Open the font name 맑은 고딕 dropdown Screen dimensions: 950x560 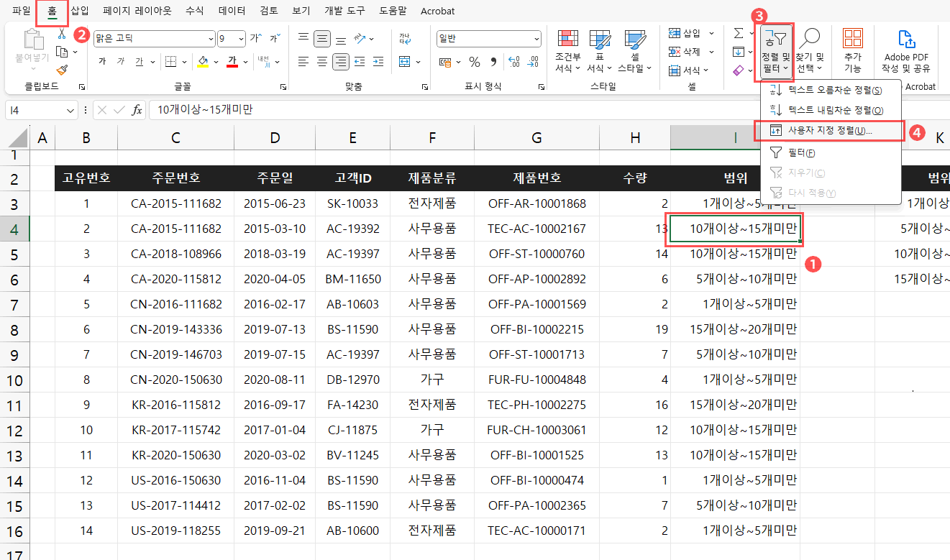[x=211, y=39]
